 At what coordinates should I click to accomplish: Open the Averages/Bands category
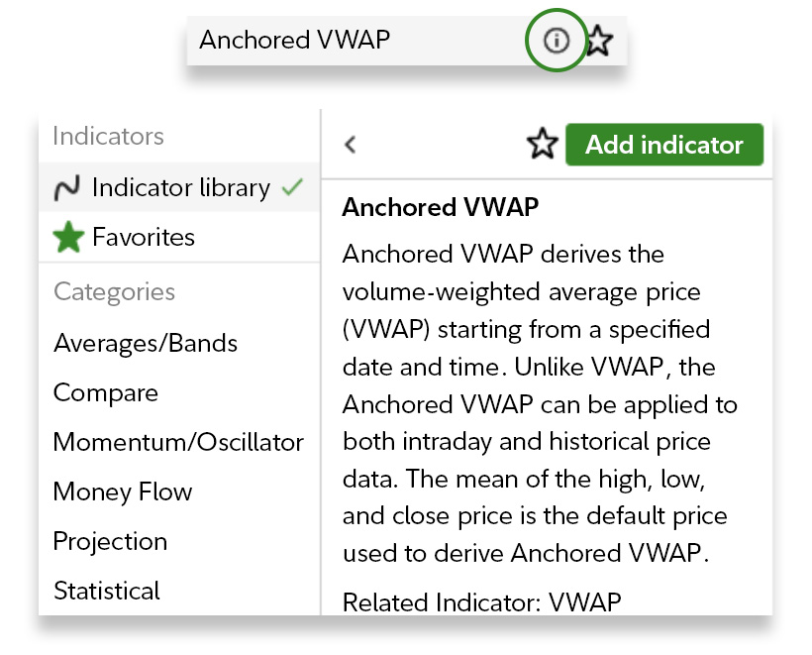[x=146, y=343]
